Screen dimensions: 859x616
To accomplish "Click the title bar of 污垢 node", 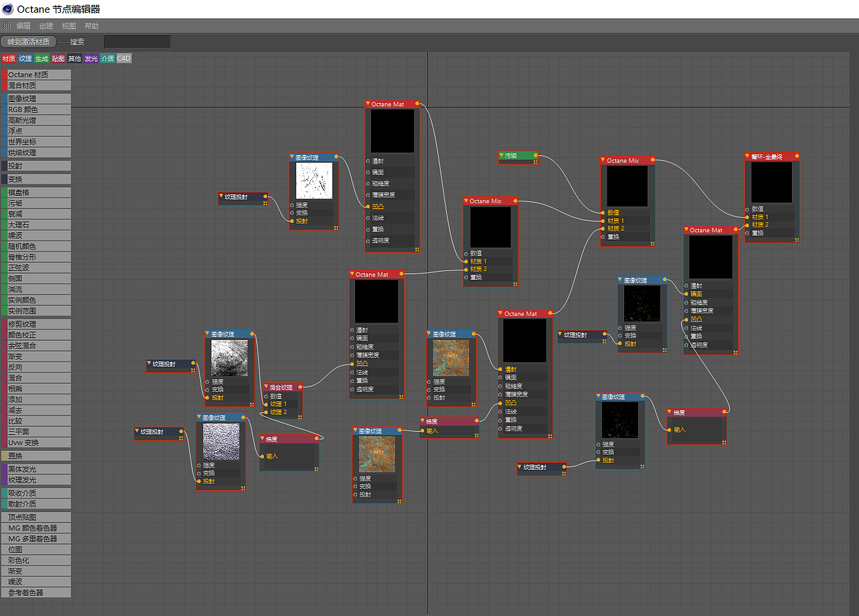I will click(x=518, y=155).
